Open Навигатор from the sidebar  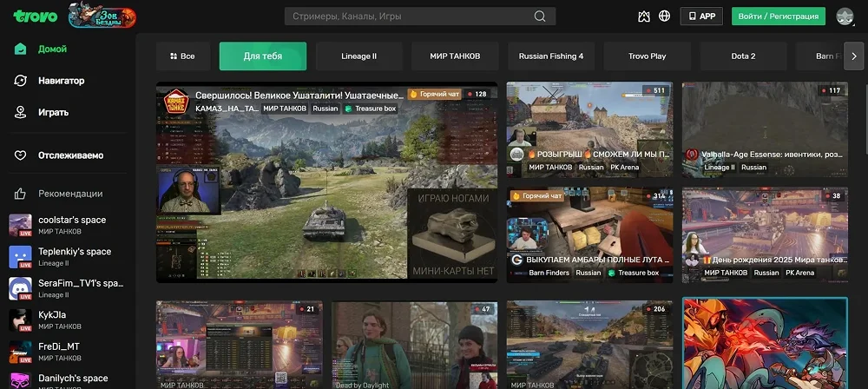point(61,81)
